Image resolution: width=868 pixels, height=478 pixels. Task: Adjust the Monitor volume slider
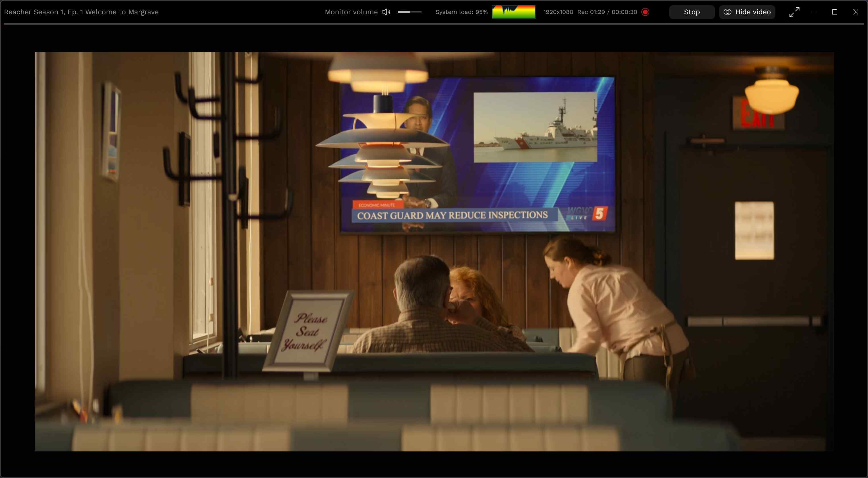tap(410, 12)
